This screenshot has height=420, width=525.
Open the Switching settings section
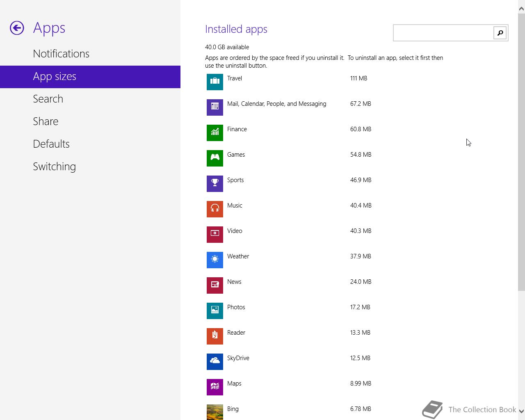[x=54, y=167]
